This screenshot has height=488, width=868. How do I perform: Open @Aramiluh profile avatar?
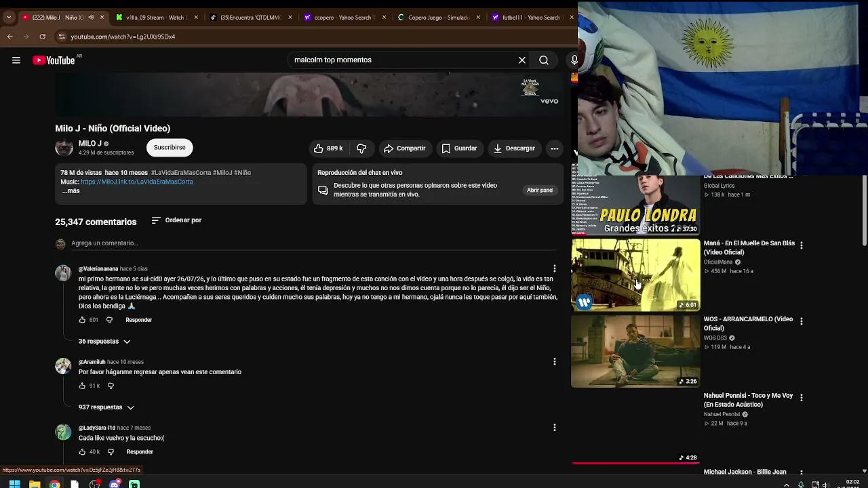click(x=63, y=366)
